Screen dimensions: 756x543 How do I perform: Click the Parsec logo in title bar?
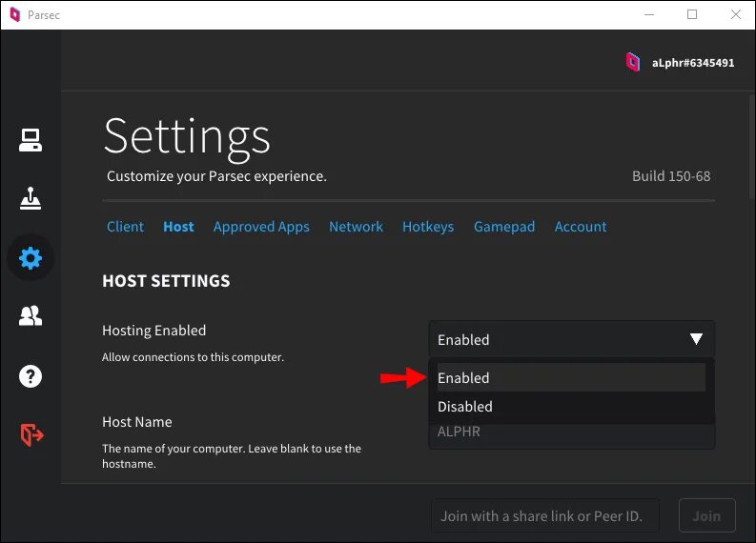click(14, 15)
